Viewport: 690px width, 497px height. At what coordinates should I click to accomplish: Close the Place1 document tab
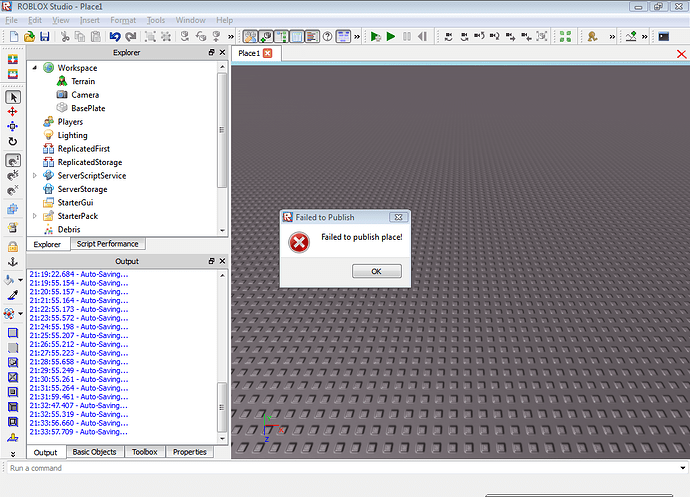268,53
